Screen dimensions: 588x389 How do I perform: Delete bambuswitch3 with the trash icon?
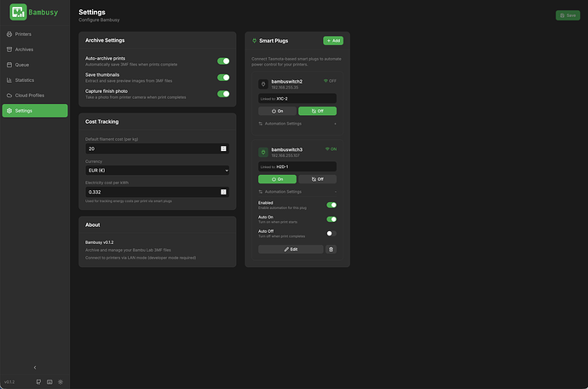pyautogui.click(x=331, y=249)
